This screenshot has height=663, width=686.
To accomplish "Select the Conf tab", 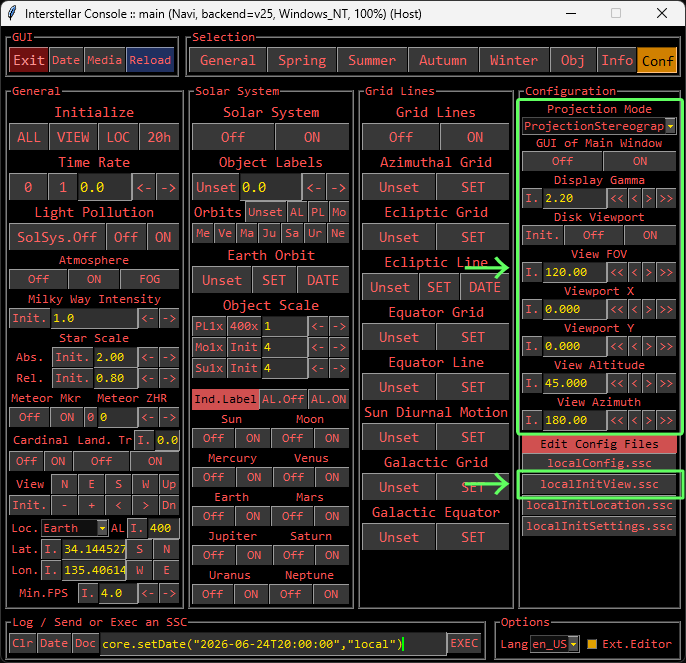I will [658, 60].
